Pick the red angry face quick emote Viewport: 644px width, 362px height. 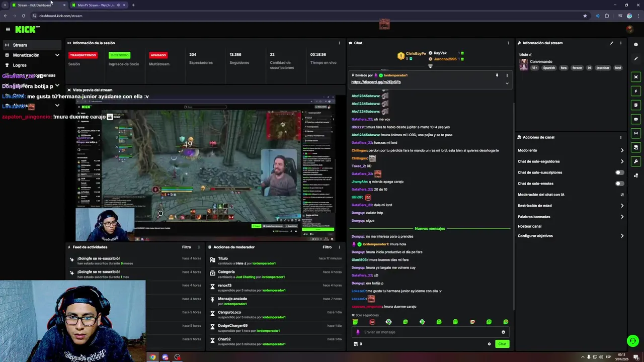coord(372,322)
